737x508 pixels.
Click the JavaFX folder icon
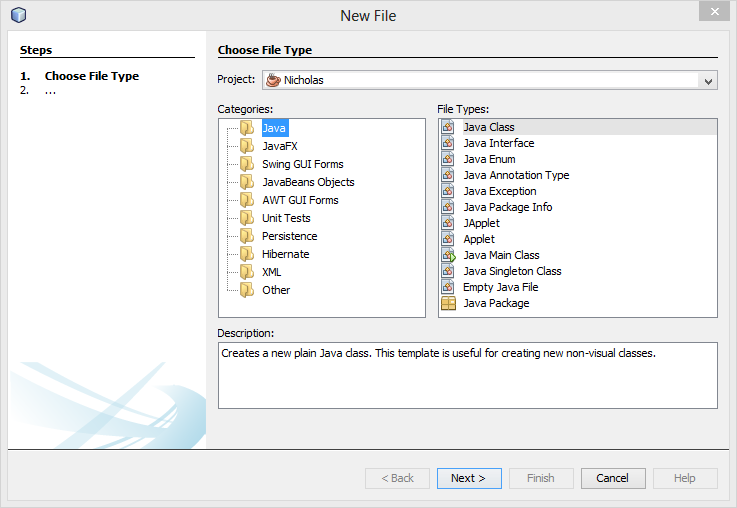coord(247,146)
